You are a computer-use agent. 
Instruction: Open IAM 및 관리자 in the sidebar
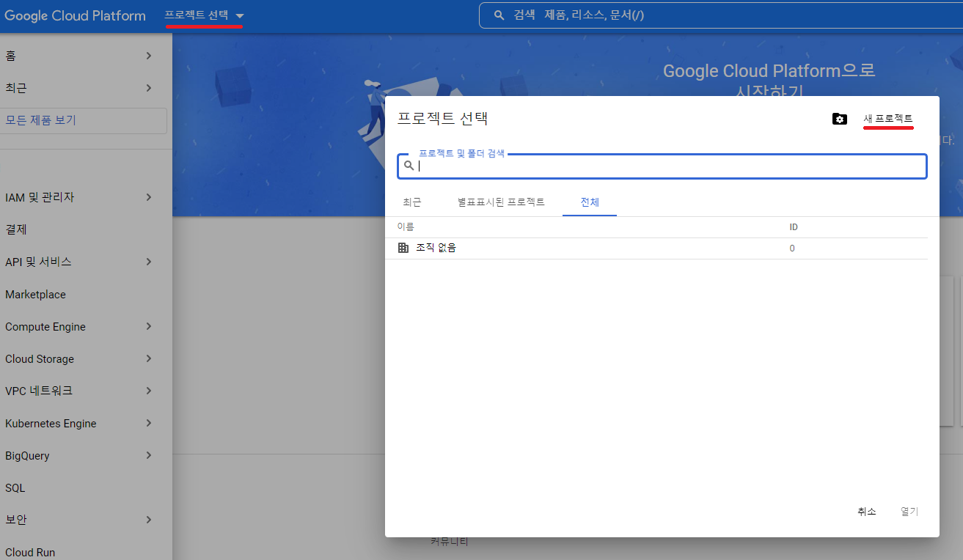[x=40, y=197]
